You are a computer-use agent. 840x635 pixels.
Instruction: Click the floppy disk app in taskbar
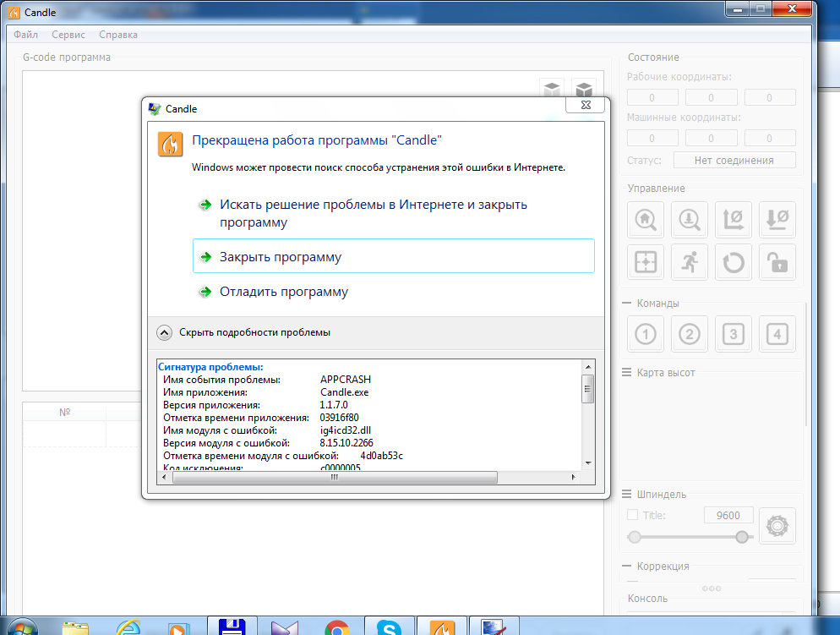(232, 627)
